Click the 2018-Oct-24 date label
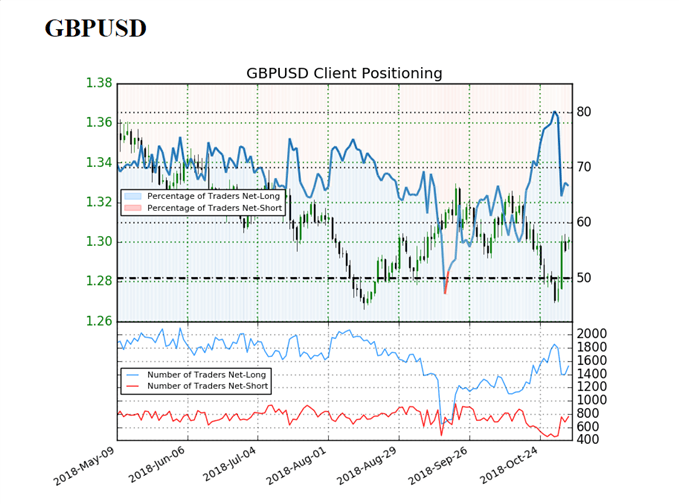This screenshot has height=504, width=679. tap(509, 465)
